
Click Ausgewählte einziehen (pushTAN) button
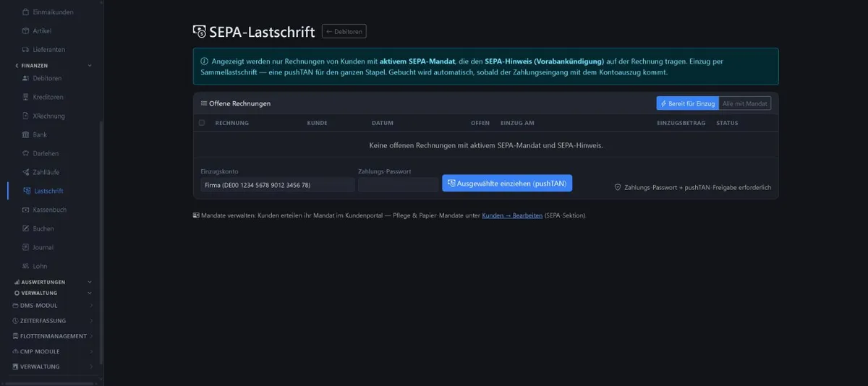507,184
